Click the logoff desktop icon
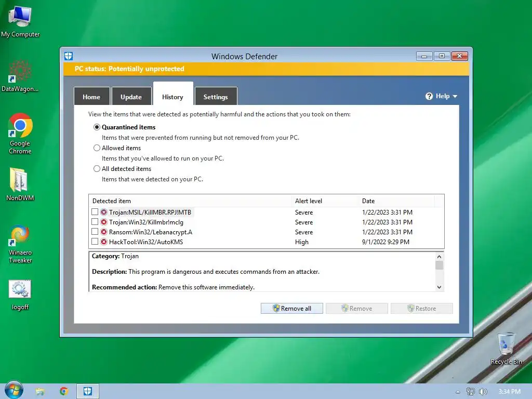This screenshot has width=532, height=399. (20, 295)
